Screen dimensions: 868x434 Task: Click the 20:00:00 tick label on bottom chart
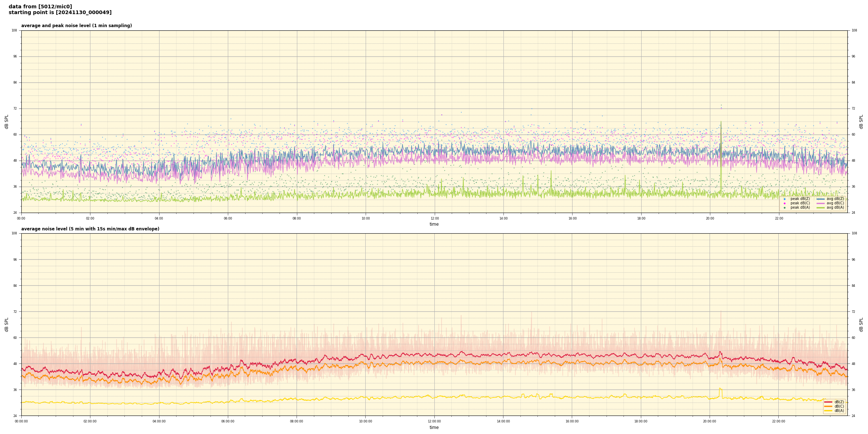[x=710, y=421]
